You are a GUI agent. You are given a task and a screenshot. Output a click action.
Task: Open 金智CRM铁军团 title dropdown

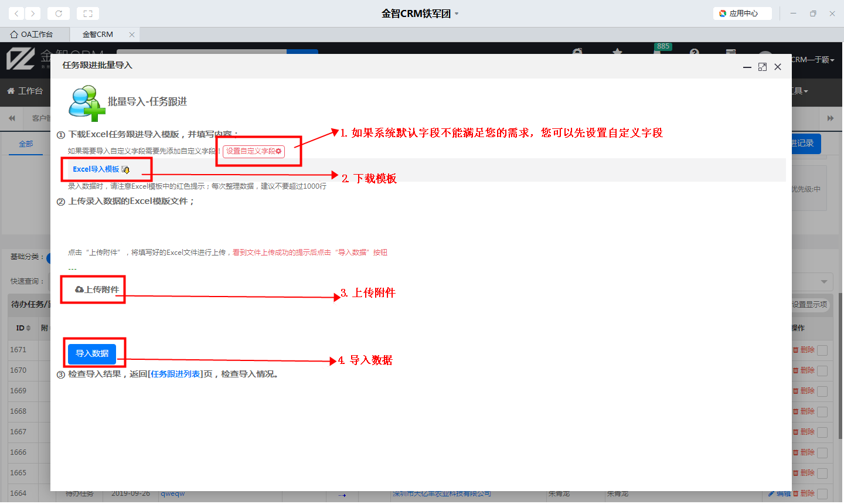point(420,13)
